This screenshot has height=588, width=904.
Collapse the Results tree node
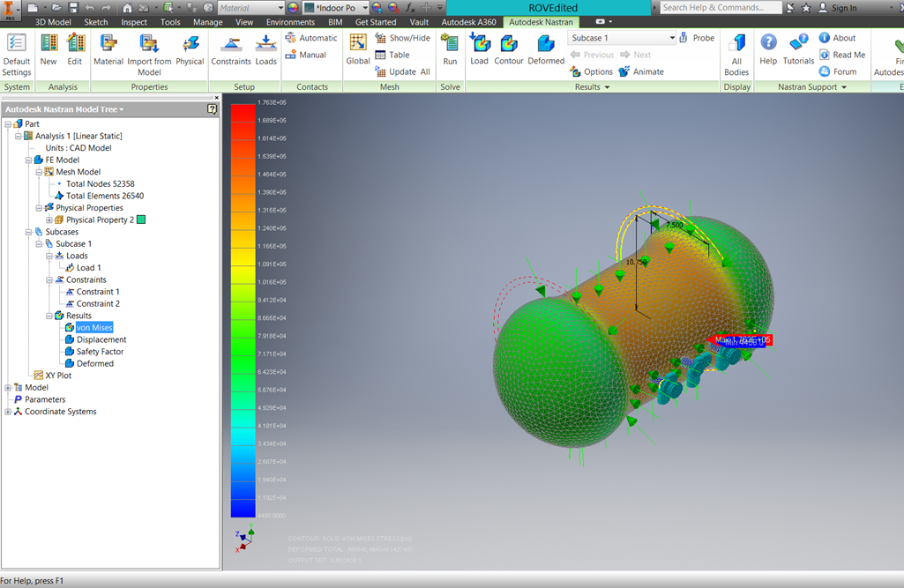[49, 316]
